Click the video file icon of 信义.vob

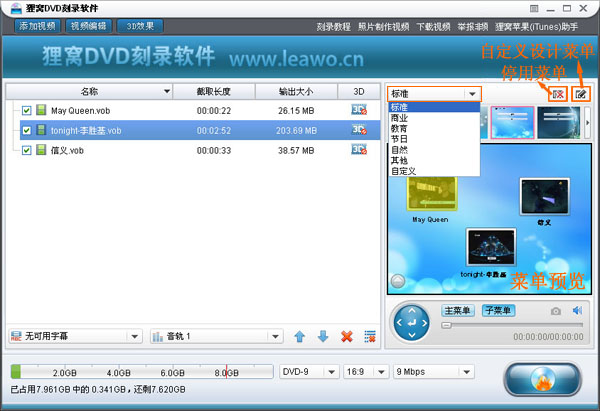click(41, 150)
